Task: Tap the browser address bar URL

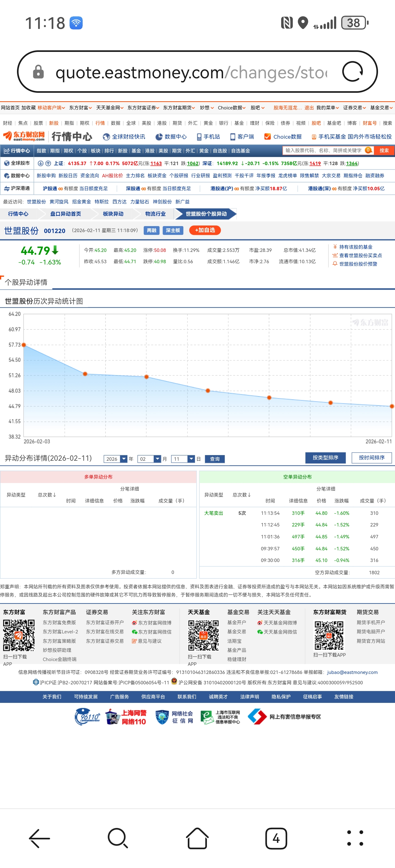Action: tap(192, 72)
